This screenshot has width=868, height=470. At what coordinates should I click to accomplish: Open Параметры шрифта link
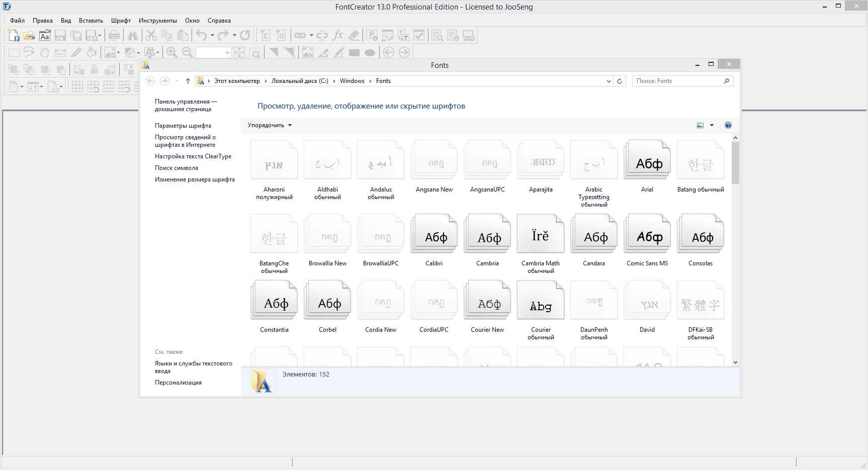[x=183, y=126]
